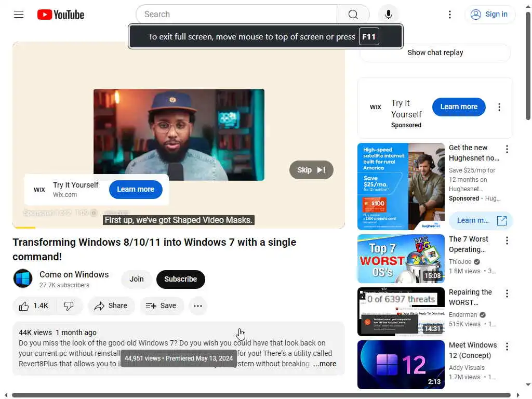This screenshot has height=399, width=532.
Task: Click Sign in button
Action: point(489,14)
